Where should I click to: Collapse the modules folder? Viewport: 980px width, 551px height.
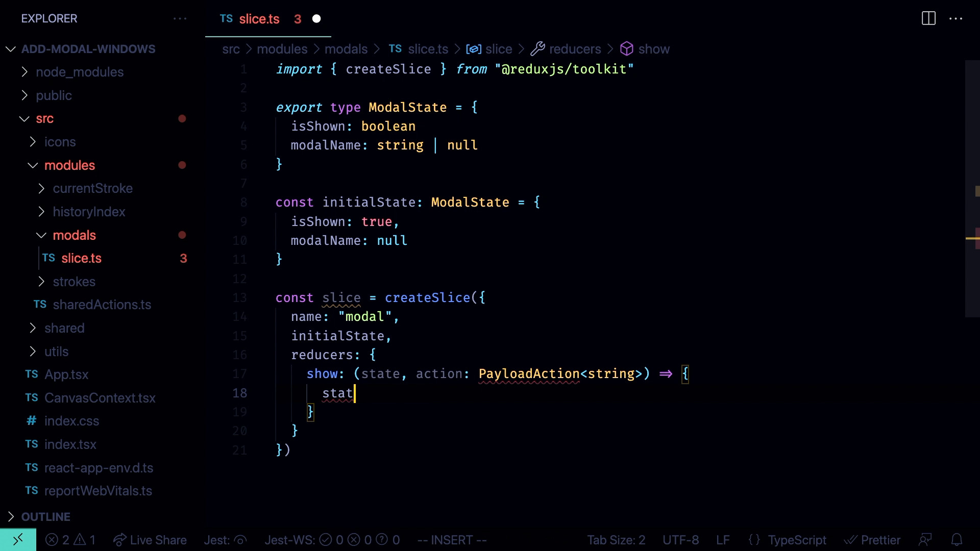[69, 165]
